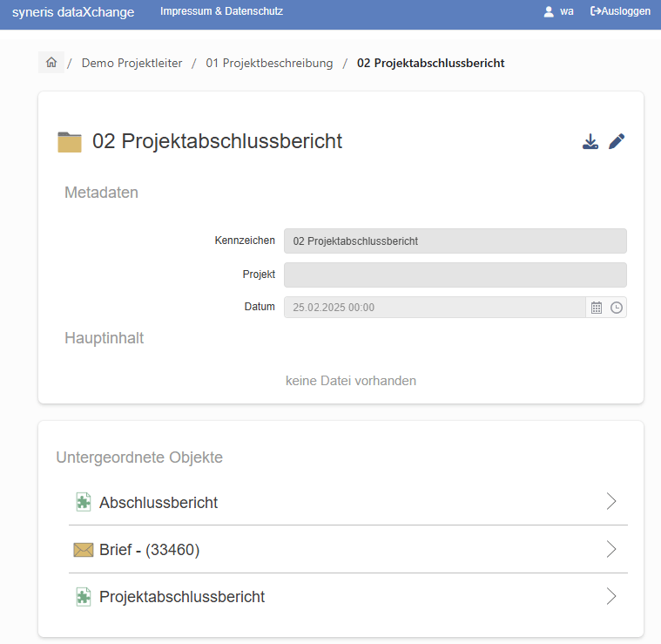Open Impressum & Datenschutz page
This screenshot has width=661, height=644.
click(221, 11)
